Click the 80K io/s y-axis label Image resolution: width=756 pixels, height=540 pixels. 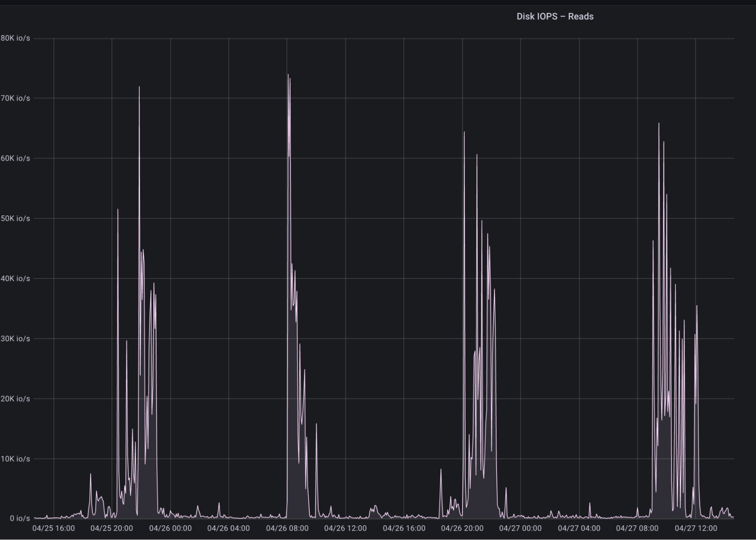[16, 38]
